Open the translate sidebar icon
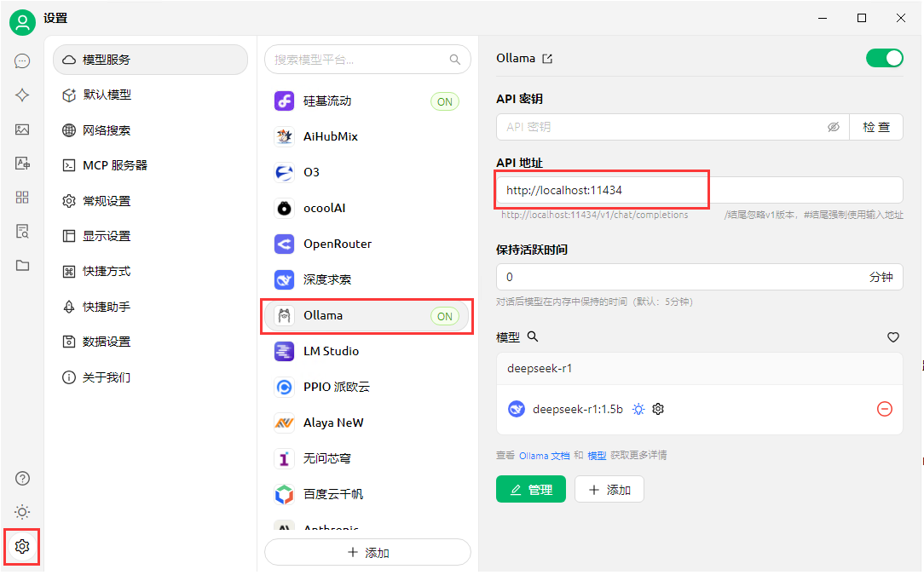 22,164
